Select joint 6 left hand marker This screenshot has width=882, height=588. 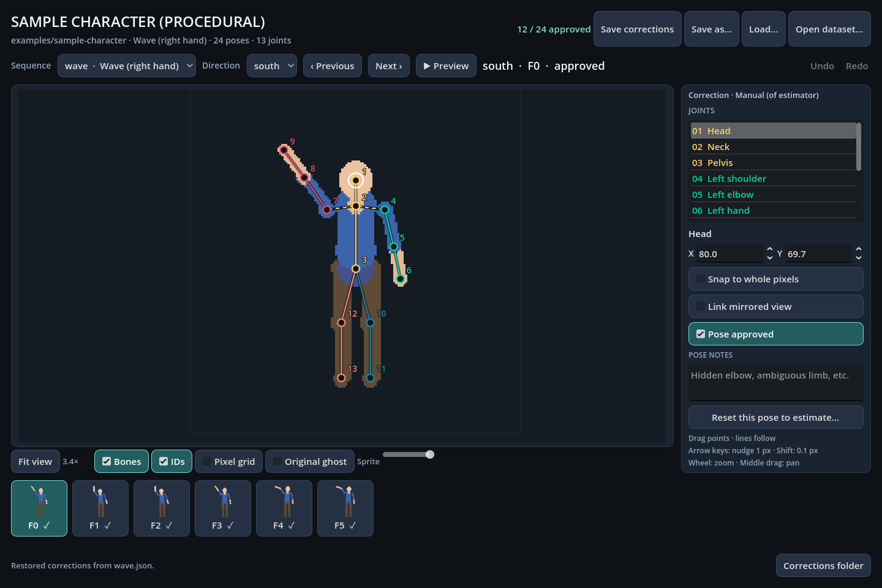pos(401,279)
